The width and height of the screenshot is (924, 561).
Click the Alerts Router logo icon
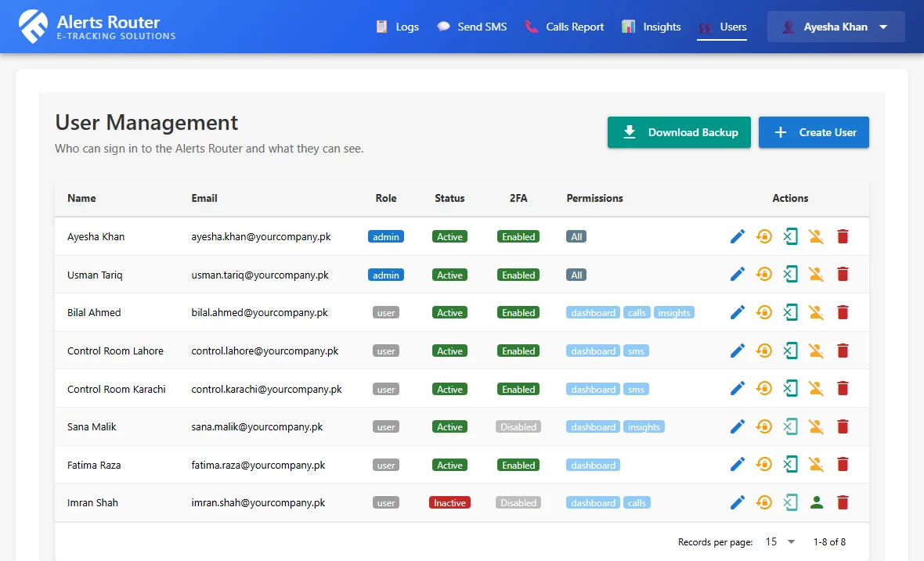33,27
